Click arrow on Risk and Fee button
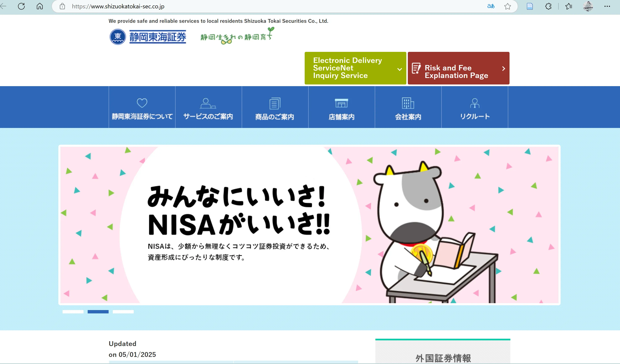Screen dimensions: 620x364 tap(504, 69)
